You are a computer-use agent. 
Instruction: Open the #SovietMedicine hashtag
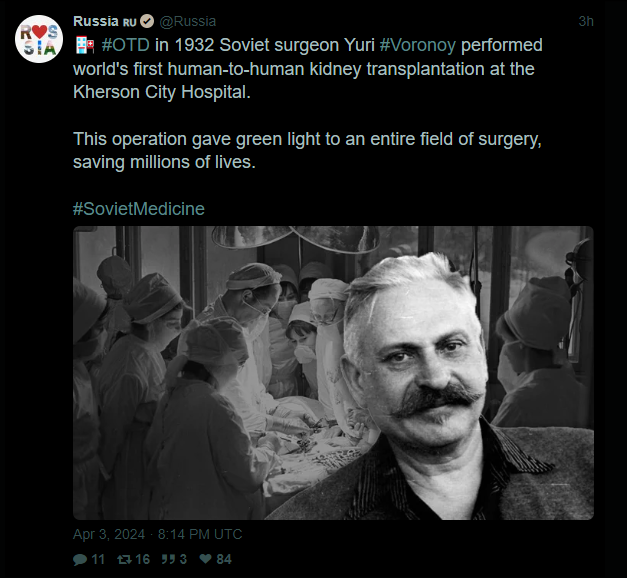[x=139, y=209]
